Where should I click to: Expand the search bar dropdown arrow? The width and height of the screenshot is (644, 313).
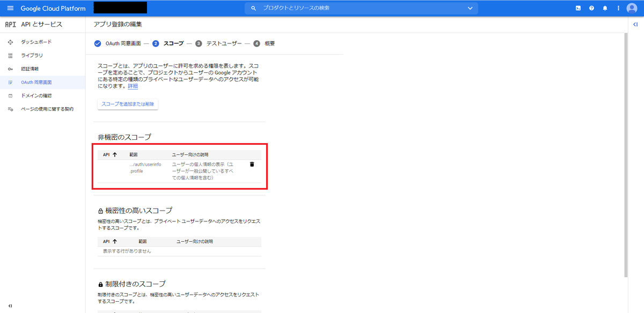point(470,8)
